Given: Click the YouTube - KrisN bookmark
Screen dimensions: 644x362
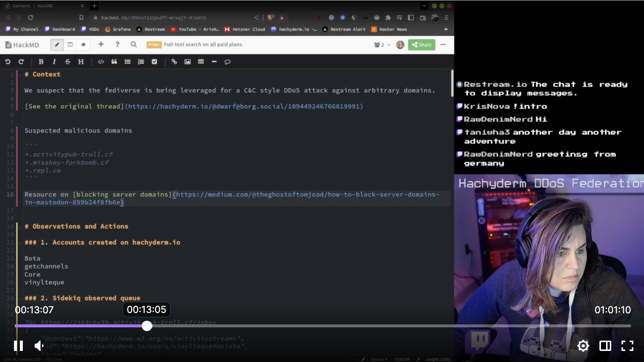Looking at the screenshot, I should click(195, 29).
